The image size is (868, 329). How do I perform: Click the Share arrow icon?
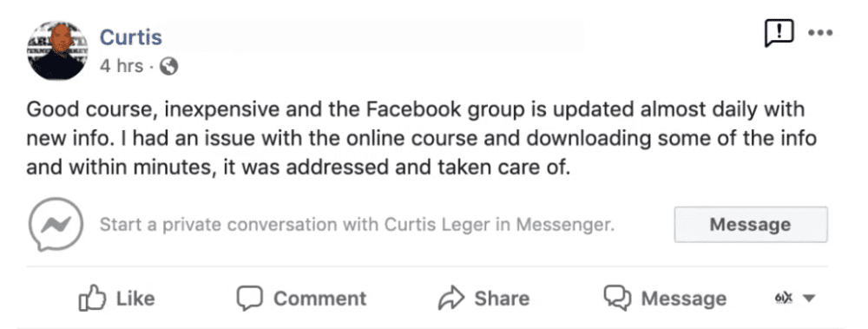click(x=450, y=298)
